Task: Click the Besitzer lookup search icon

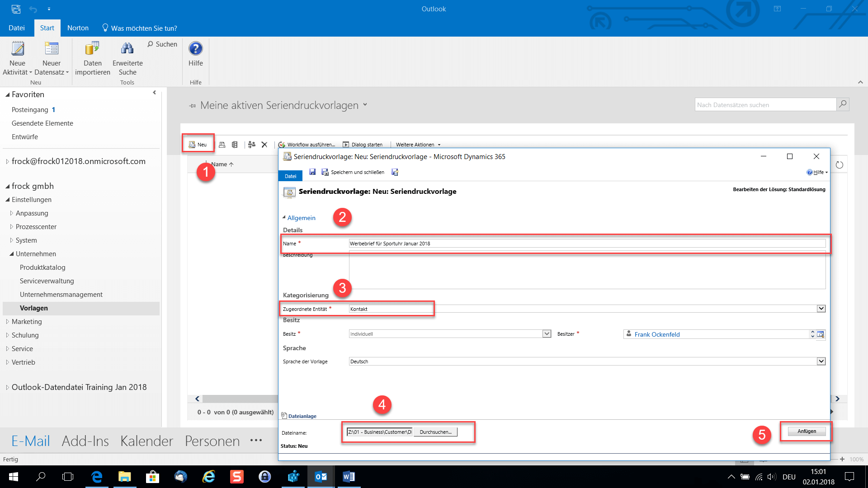Action: point(821,334)
